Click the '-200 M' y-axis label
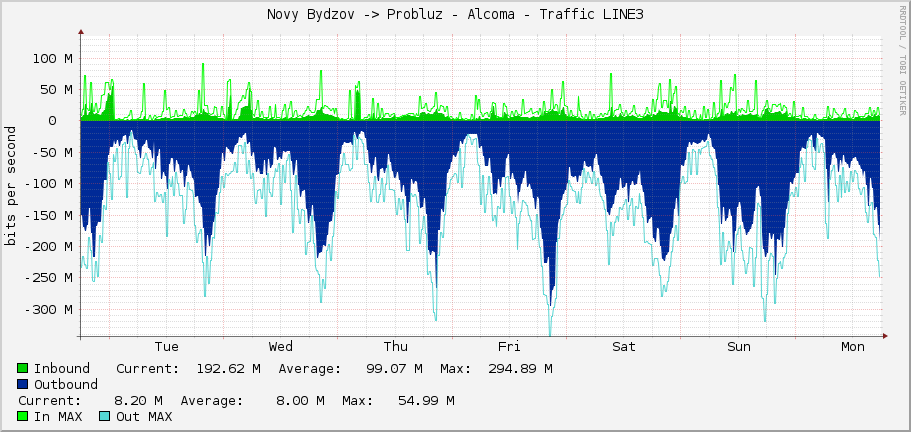The height and width of the screenshot is (432, 911). click(x=48, y=246)
